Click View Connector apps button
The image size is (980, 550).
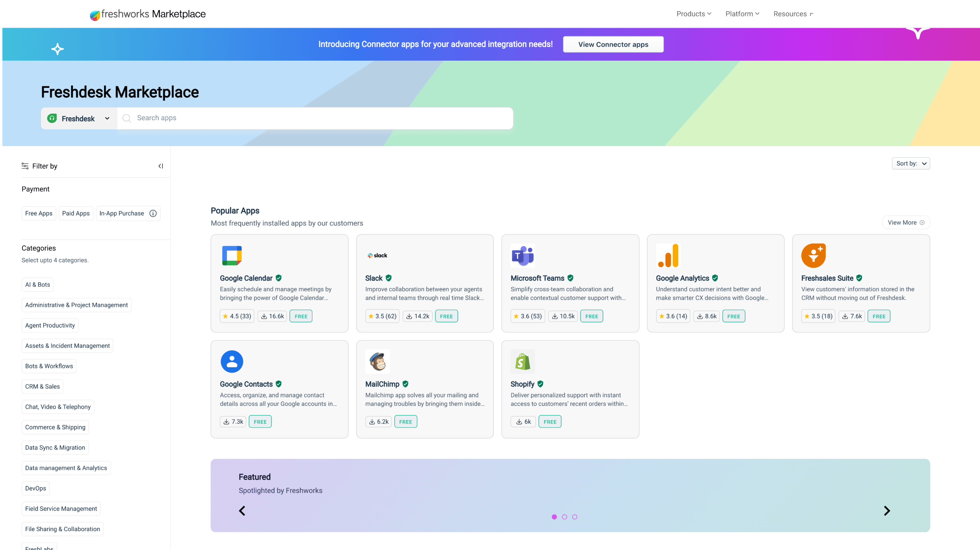pos(613,44)
